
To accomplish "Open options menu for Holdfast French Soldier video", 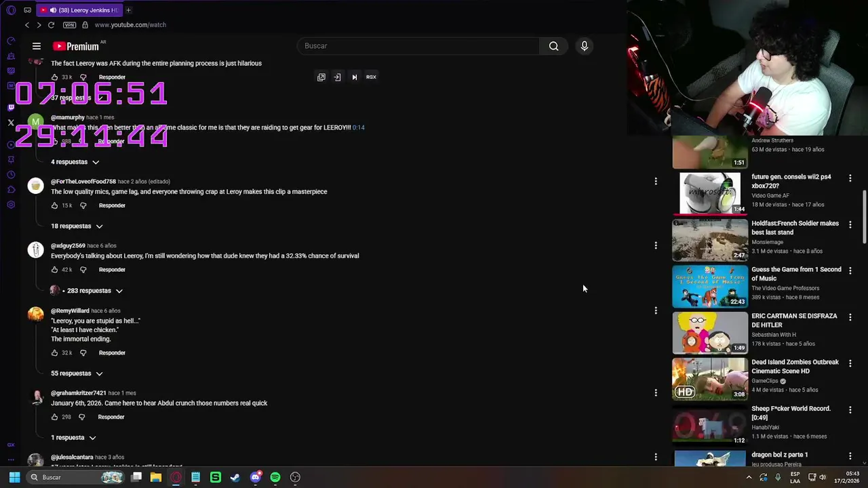I will pos(850,224).
